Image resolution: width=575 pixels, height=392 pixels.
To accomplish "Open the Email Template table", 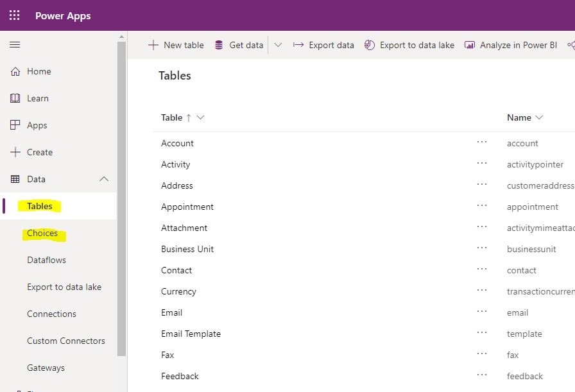I will coord(191,334).
